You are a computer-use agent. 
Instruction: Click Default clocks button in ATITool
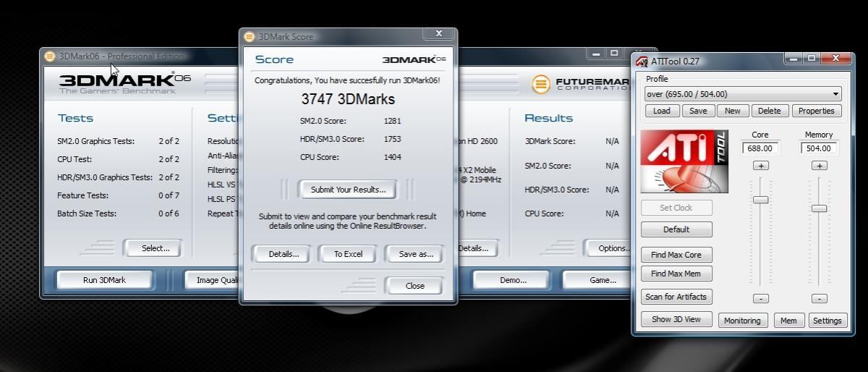pyautogui.click(x=676, y=229)
